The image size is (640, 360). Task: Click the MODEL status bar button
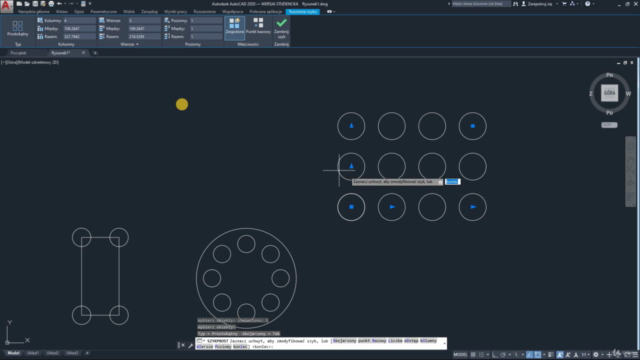(460, 355)
